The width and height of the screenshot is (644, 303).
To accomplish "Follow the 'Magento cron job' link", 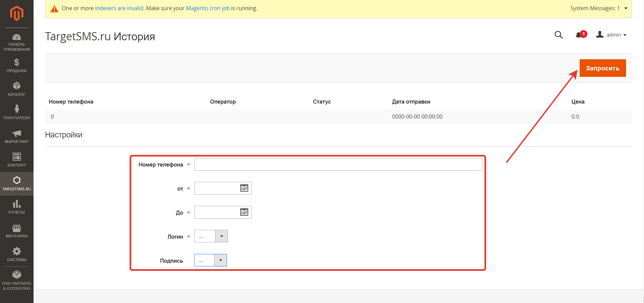I will 208,8.
